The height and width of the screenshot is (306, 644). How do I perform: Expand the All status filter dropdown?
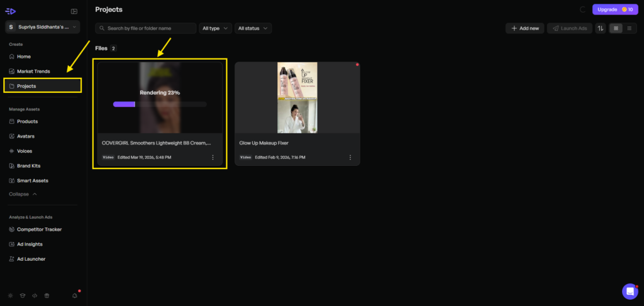[x=253, y=28]
